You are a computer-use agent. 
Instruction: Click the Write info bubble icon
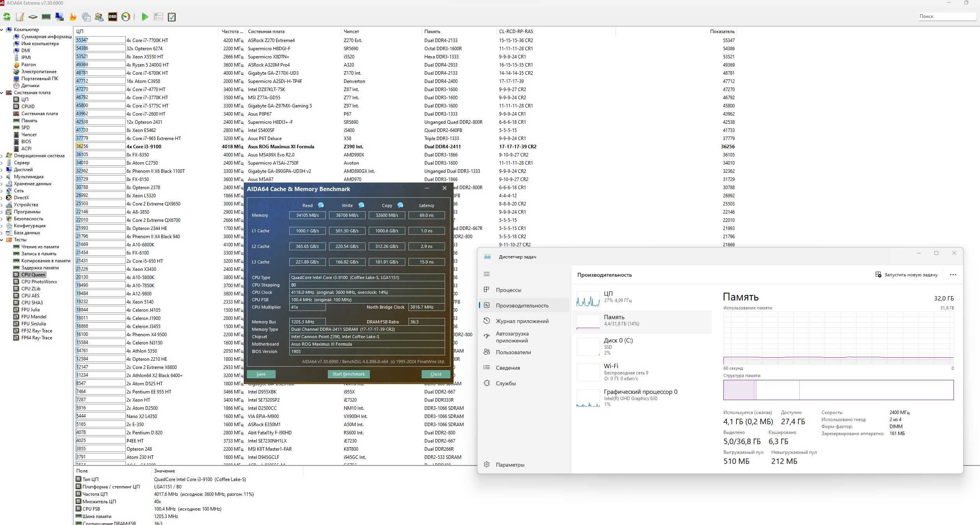(x=361, y=205)
